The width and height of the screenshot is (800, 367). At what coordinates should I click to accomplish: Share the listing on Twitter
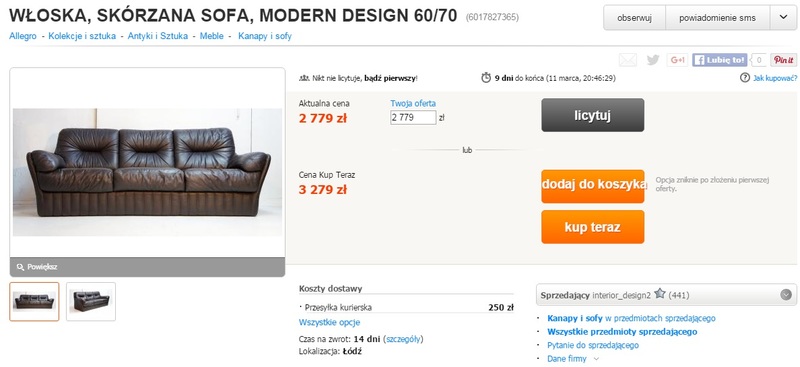653,60
